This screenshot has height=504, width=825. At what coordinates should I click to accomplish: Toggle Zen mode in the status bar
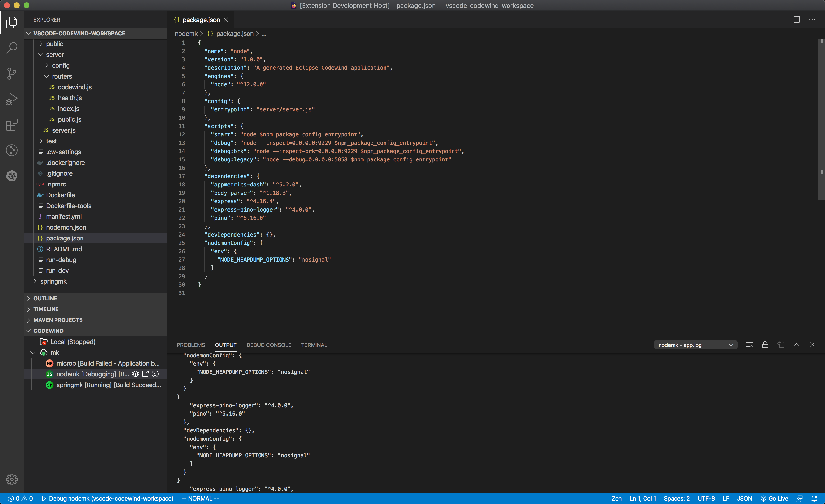point(617,498)
